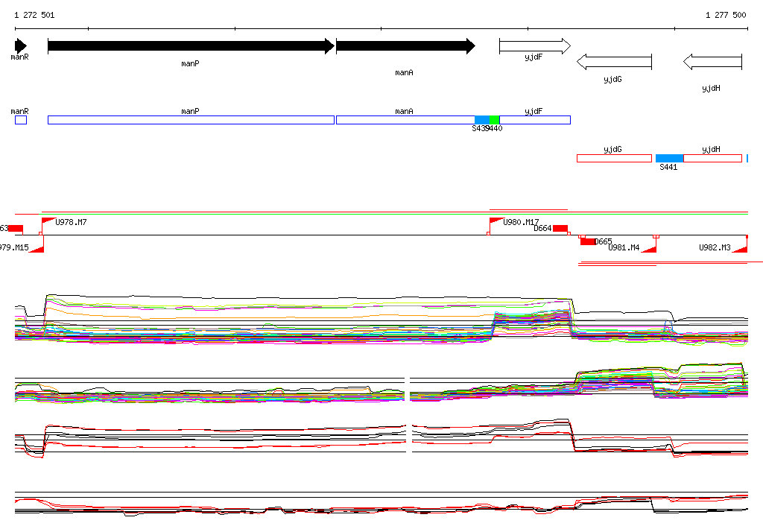Select the U981.M4 text label

624,248
